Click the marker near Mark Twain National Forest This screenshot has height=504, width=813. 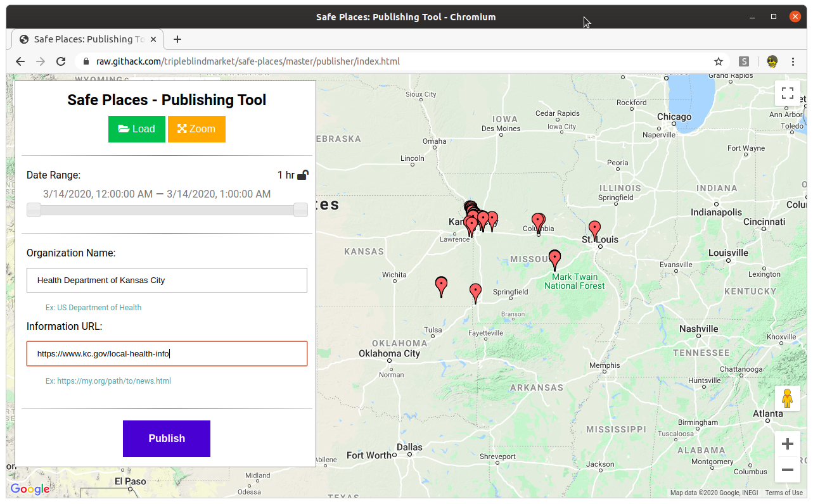coord(555,259)
